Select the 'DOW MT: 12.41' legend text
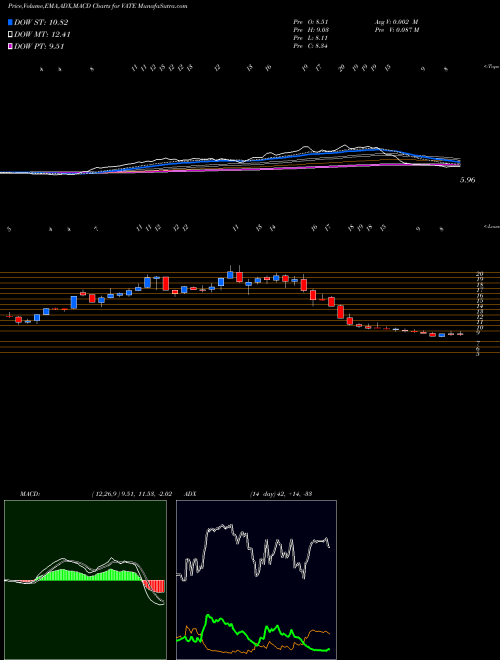This screenshot has width=500, height=660. point(41,35)
